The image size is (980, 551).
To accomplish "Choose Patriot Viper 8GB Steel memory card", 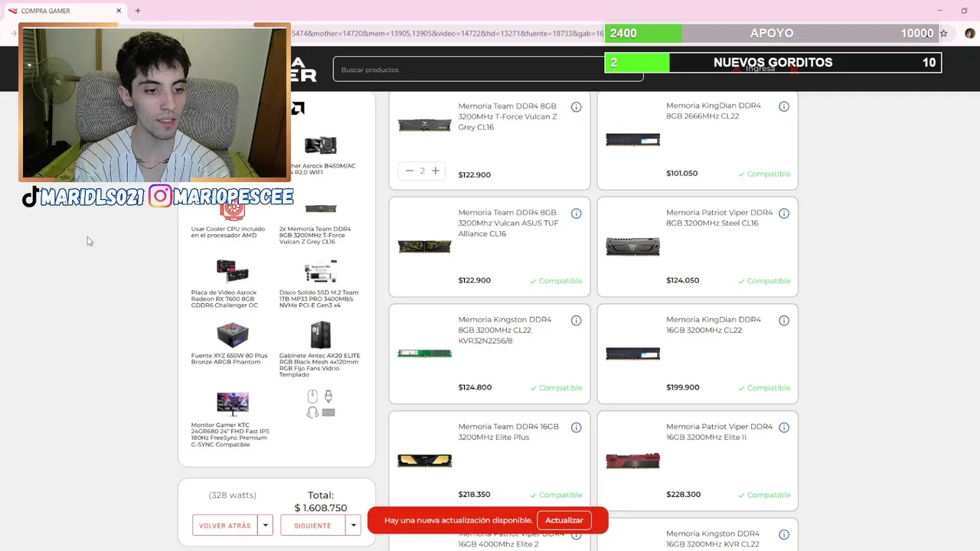I will 697,247.
